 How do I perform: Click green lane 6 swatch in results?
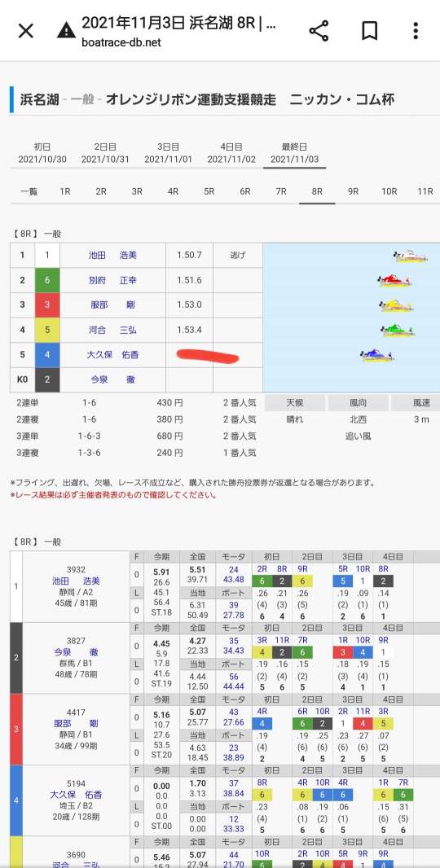(x=47, y=281)
